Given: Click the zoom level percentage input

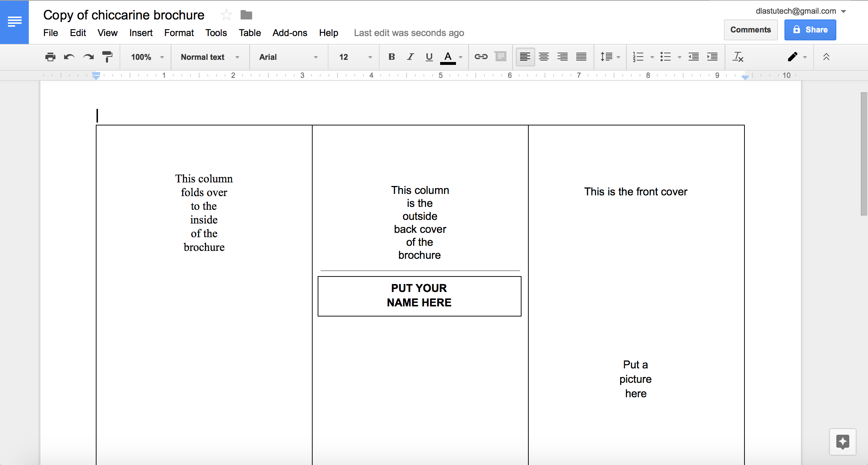Looking at the screenshot, I should [141, 57].
